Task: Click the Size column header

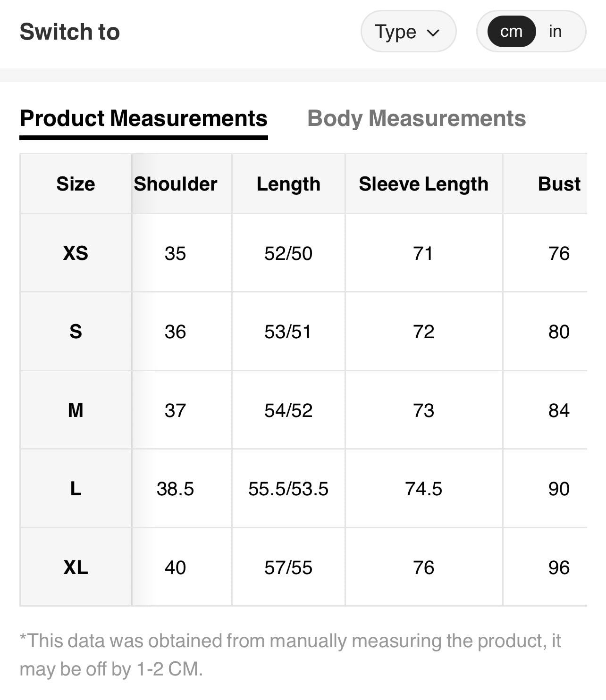Action: click(x=76, y=183)
